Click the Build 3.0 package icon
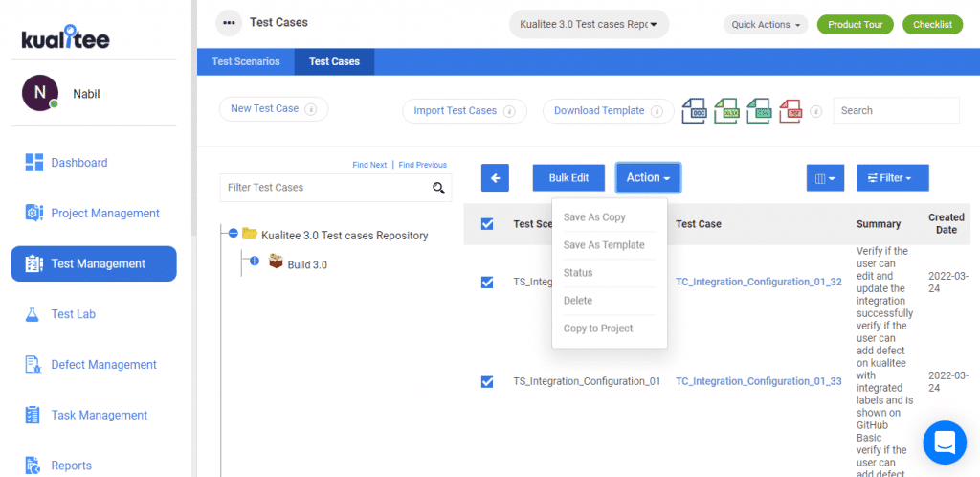The height and width of the screenshot is (477, 980). coord(276,261)
